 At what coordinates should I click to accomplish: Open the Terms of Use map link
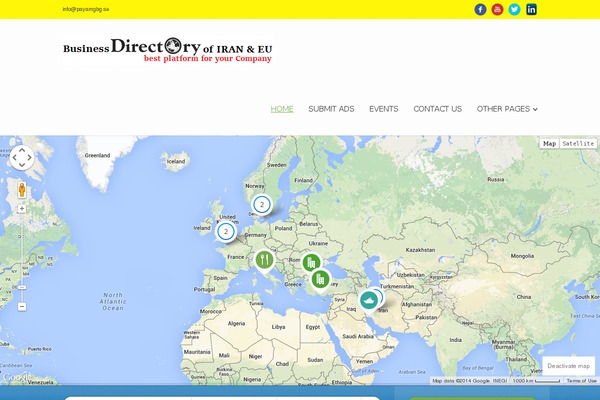tap(581, 380)
